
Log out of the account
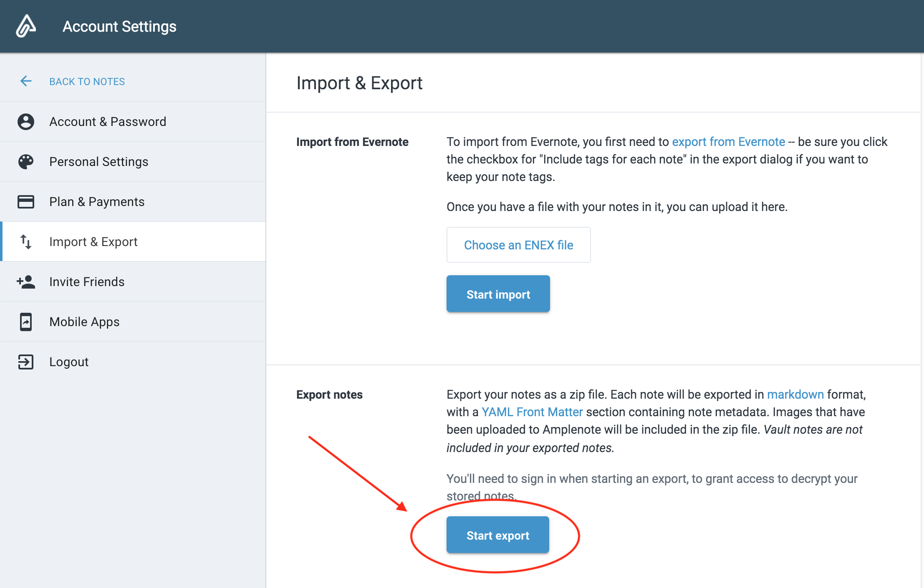134,362
